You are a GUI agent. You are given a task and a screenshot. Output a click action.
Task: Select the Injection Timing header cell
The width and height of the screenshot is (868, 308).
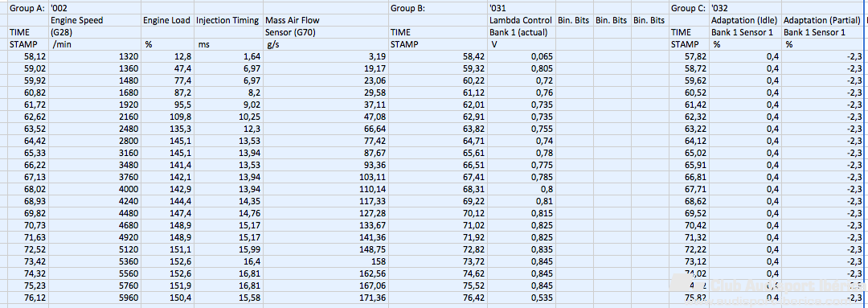tap(228, 20)
